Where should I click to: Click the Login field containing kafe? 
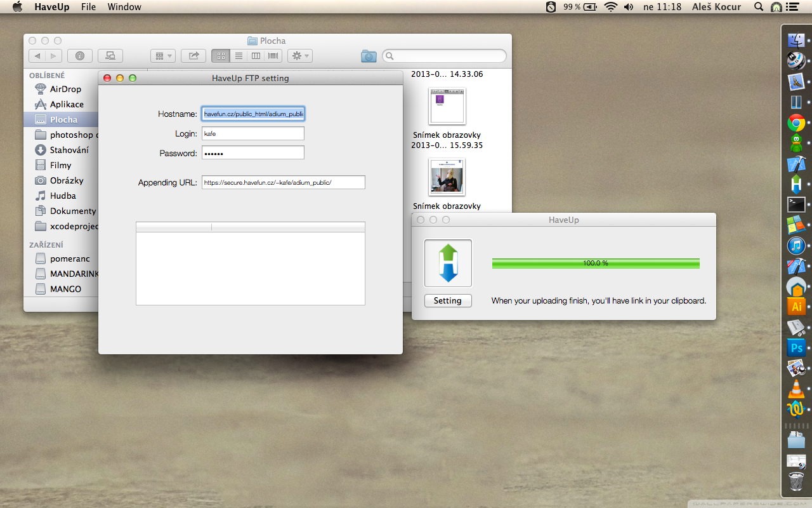(x=253, y=133)
